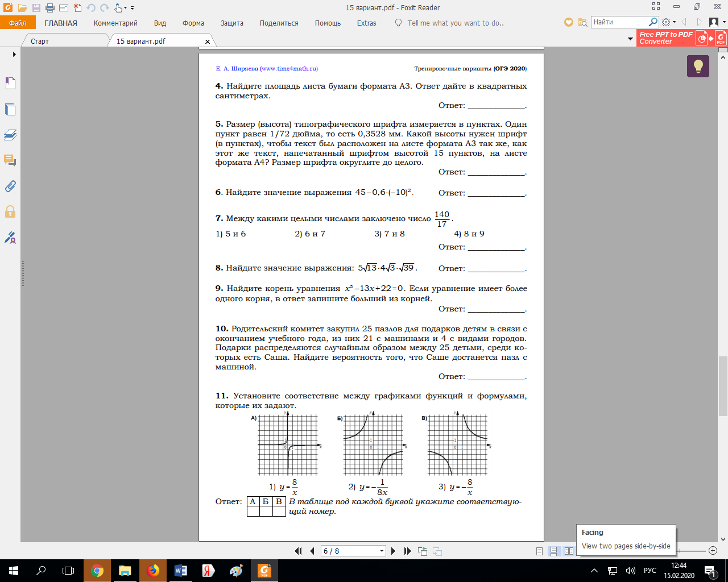Open the bookmarks panel in the left sidebar
Viewport: 728px width, 582px height.
[10, 83]
